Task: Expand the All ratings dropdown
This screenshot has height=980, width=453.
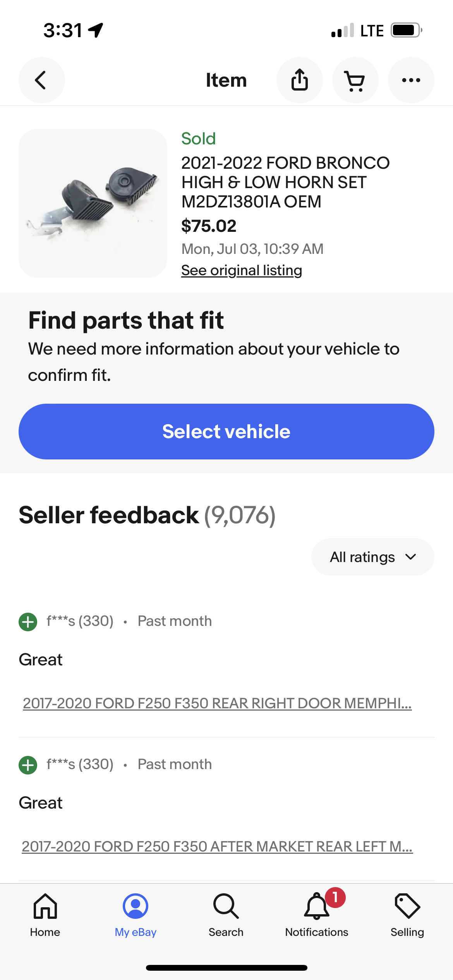Action: click(x=372, y=557)
